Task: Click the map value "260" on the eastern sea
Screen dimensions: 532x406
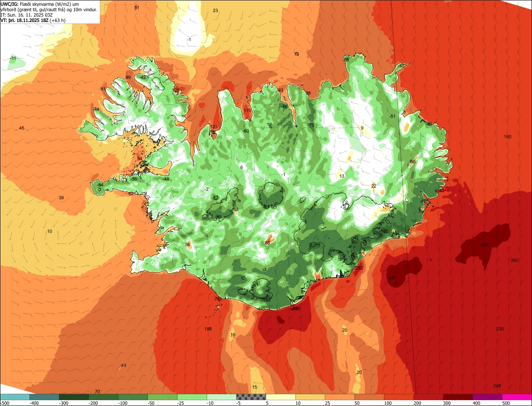Action: 515,260
